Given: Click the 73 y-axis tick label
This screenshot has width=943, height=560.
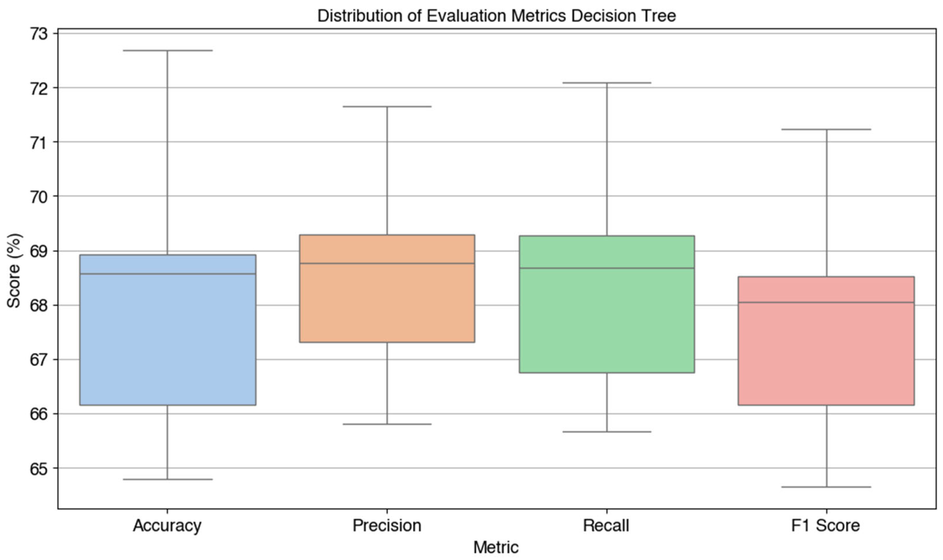Looking at the screenshot, I should 39,34.
